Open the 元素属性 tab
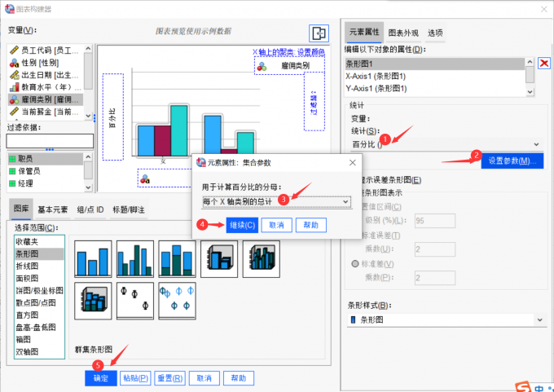The image size is (554, 392). click(x=364, y=32)
